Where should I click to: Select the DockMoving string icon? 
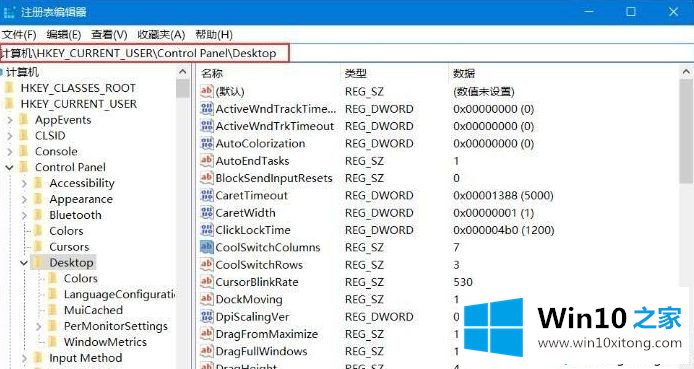(206, 299)
